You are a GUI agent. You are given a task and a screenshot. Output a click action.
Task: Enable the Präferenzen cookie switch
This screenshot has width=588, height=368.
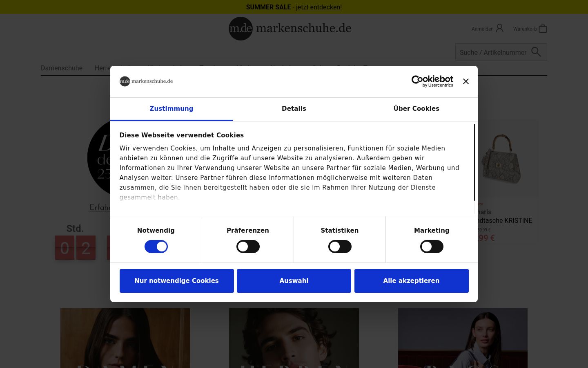click(248, 247)
